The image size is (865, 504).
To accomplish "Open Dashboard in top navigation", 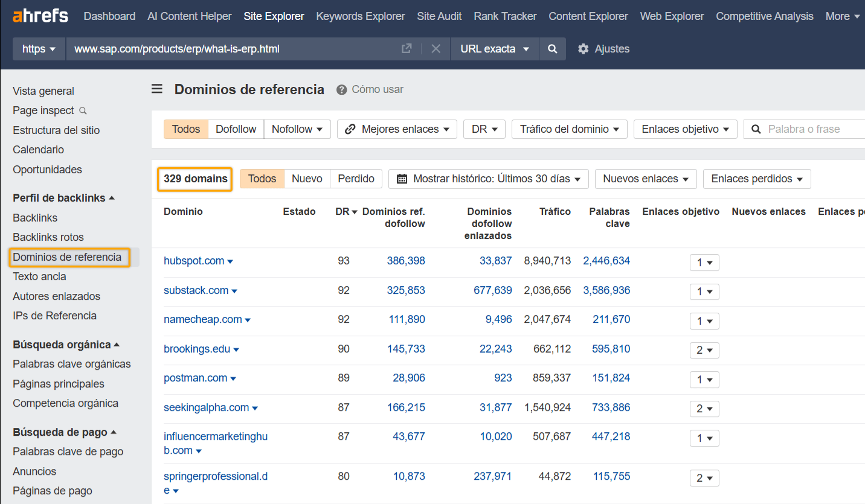I will click(109, 16).
